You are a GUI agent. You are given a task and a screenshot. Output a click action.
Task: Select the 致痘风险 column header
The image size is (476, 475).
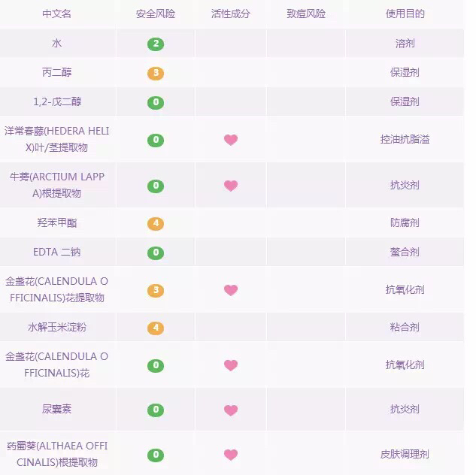306,14
